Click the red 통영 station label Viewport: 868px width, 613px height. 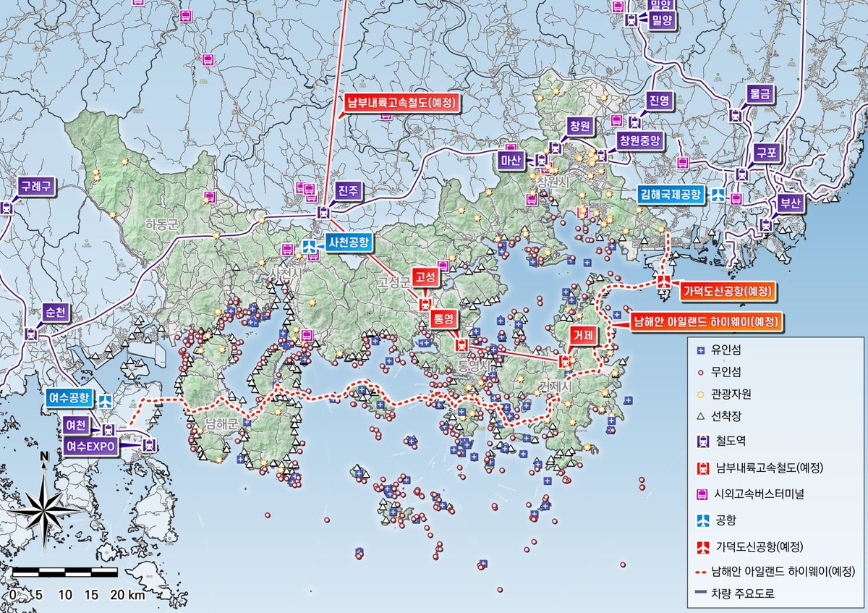(x=443, y=318)
